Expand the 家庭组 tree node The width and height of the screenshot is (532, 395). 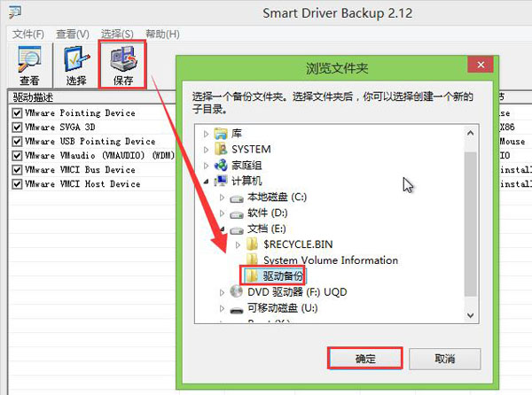[206, 166]
